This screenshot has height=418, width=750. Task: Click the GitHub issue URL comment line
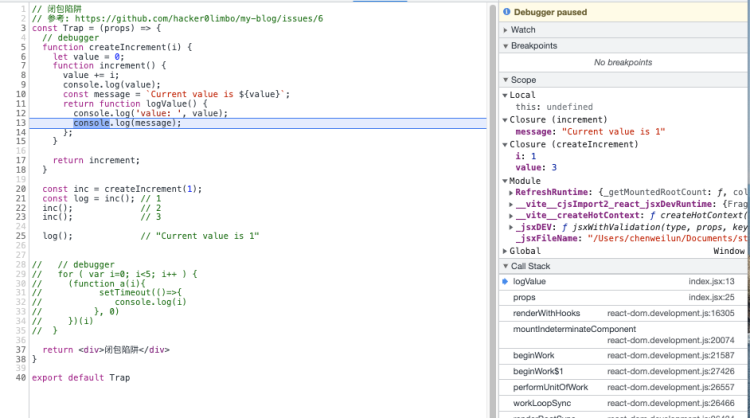177,19
